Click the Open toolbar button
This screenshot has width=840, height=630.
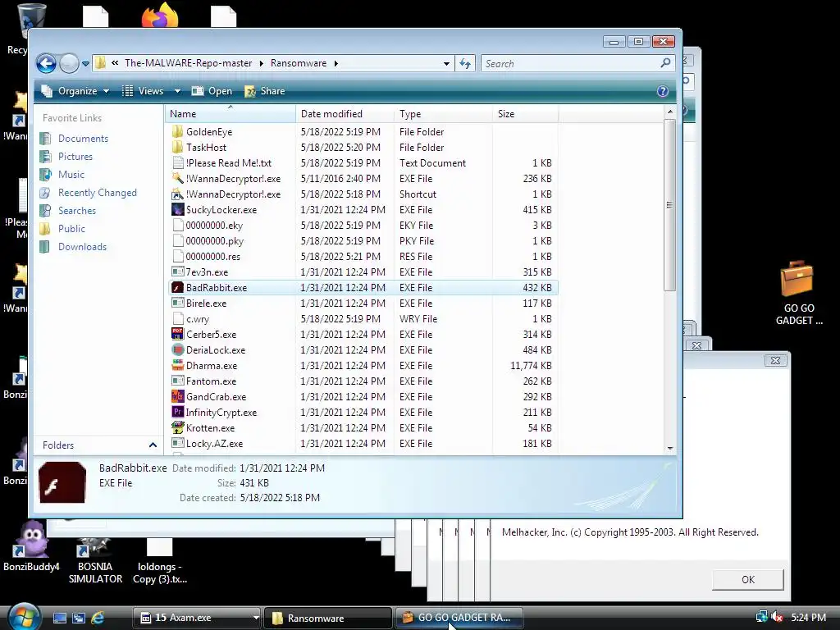point(212,91)
